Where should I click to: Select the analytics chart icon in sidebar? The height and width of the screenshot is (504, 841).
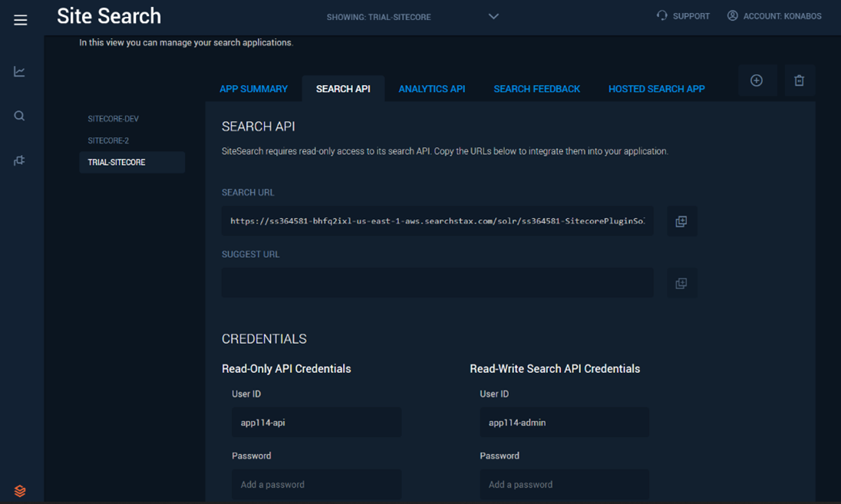click(x=20, y=71)
